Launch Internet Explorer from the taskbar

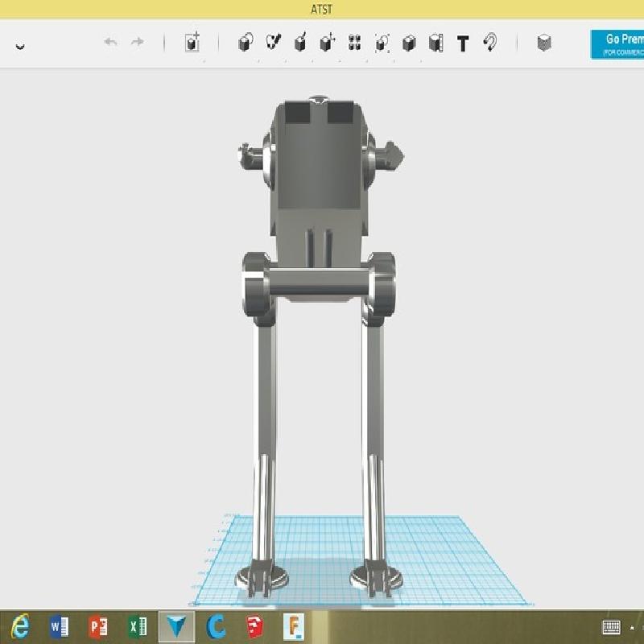(x=20, y=627)
